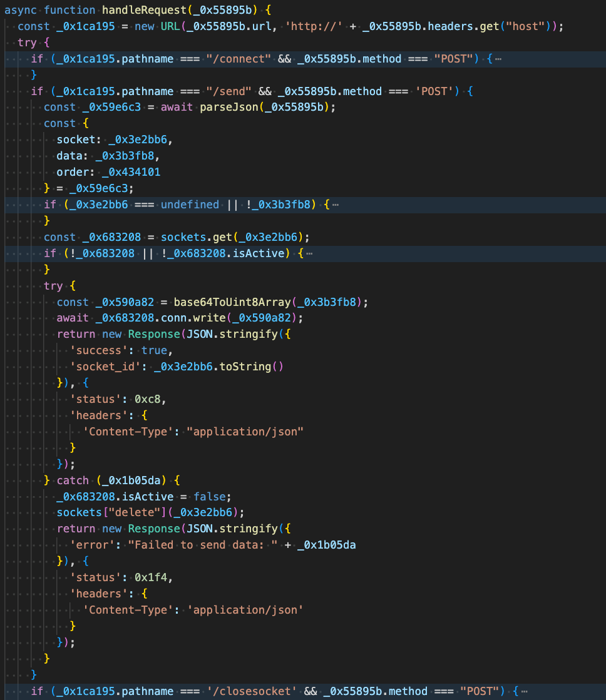The height and width of the screenshot is (700, 606).
Task: Click the double-quoted "application/json" string
Action: tap(245, 432)
